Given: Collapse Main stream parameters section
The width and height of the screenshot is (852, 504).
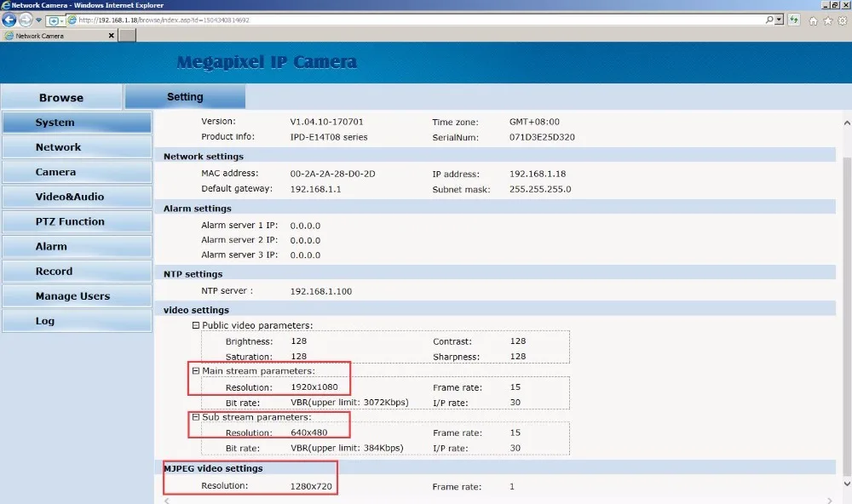Looking at the screenshot, I should [x=196, y=371].
